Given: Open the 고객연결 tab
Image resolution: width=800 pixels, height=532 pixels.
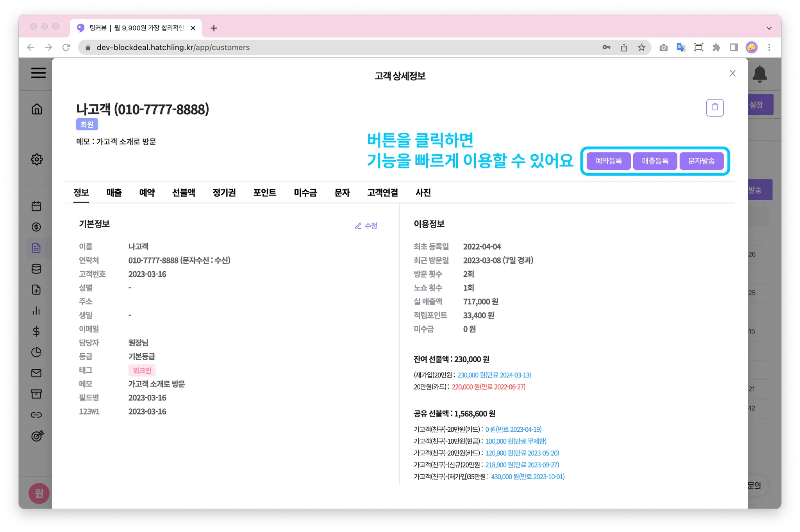Looking at the screenshot, I should click(382, 192).
